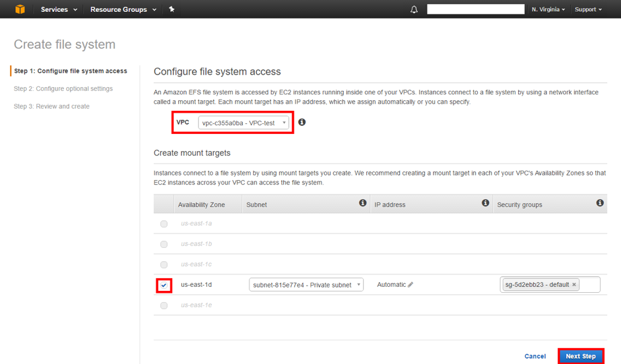The height and width of the screenshot is (364, 621).
Task: Click the Create mount targets heading
Action: 192,153
